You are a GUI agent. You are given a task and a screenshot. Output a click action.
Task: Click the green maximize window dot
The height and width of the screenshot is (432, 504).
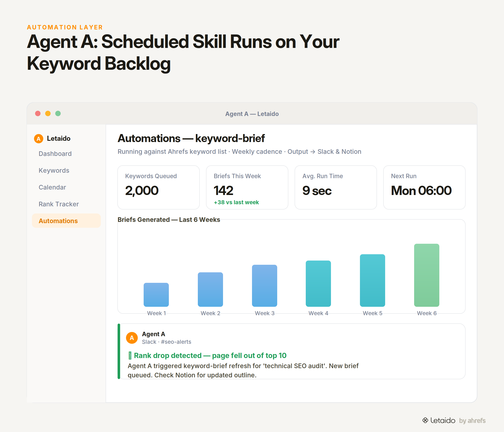58,113
